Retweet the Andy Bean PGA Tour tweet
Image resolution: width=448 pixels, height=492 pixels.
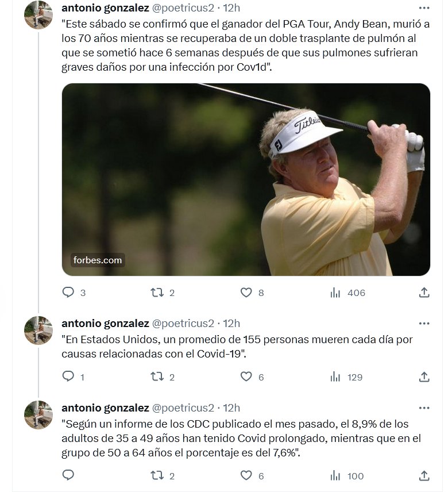point(157,293)
